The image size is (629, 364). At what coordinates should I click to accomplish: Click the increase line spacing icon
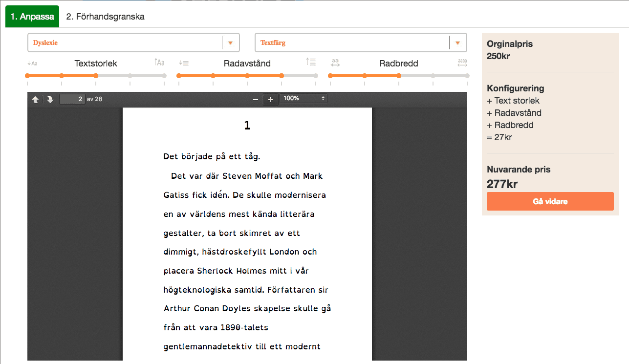coord(311,62)
